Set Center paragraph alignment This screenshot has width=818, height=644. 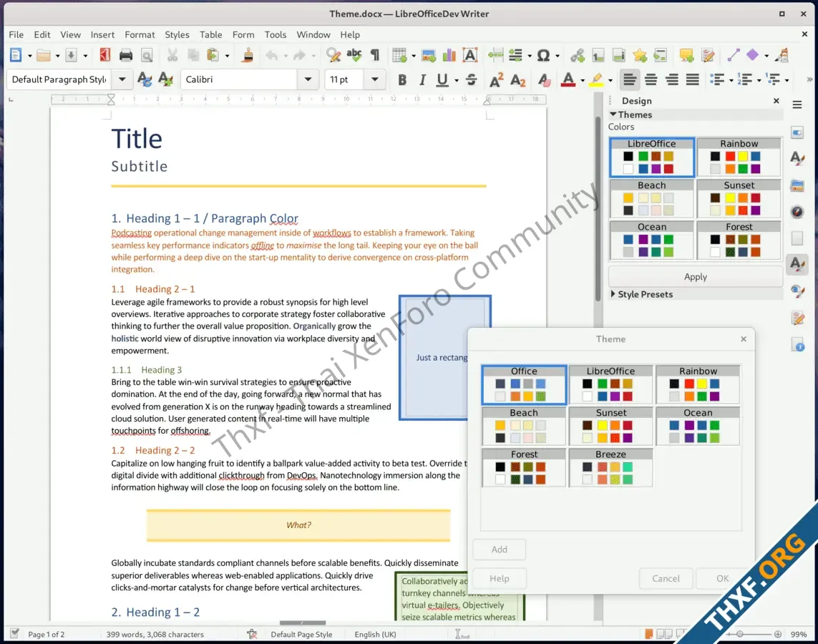(x=651, y=79)
